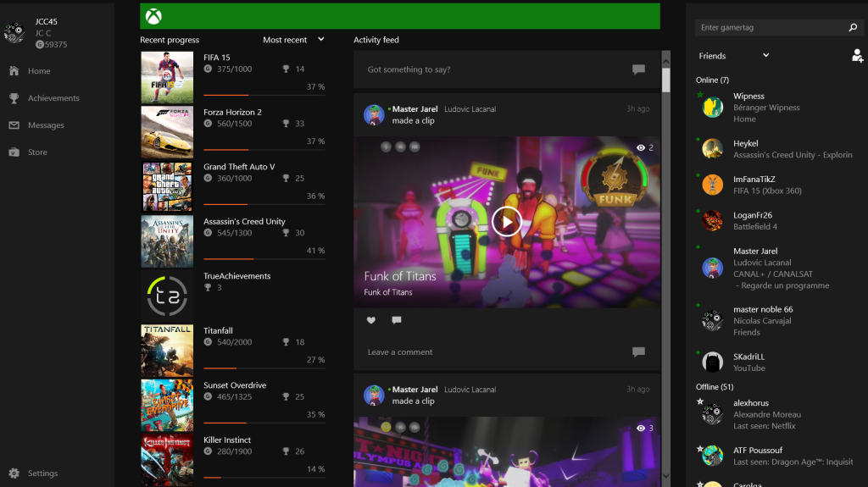868x487 pixels.
Task: Click the gamertag search magnifier icon
Action: tap(853, 27)
